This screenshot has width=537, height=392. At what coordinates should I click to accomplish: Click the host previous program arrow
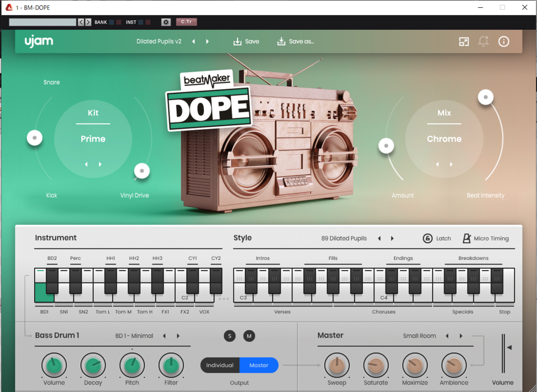click(x=81, y=22)
